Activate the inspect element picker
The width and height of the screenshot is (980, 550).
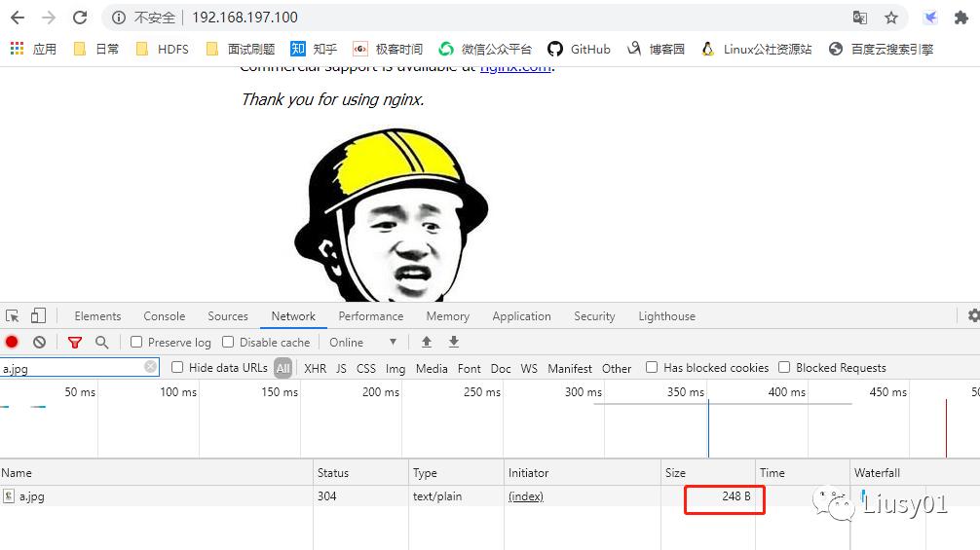pos(12,316)
